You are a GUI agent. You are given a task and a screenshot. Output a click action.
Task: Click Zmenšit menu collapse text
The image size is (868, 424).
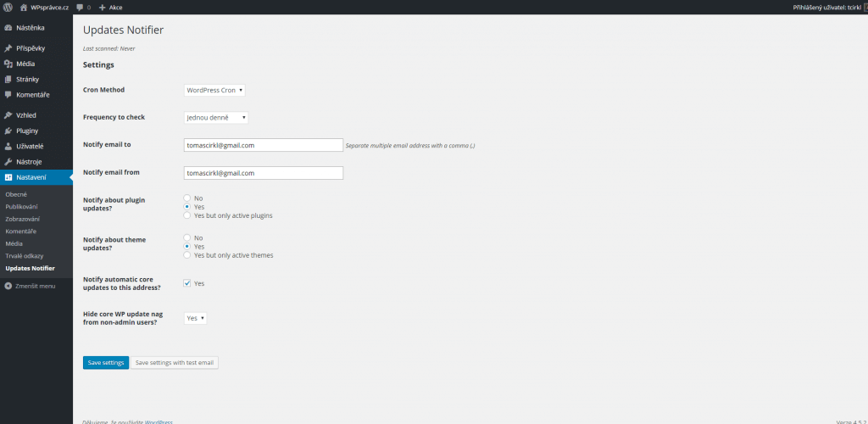pyautogui.click(x=36, y=286)
